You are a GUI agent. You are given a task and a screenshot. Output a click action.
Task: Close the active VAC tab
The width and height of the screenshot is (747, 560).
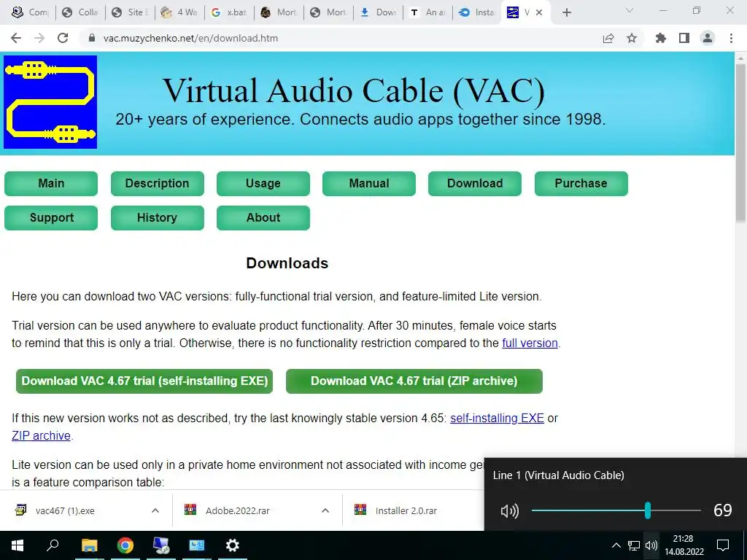539,12
